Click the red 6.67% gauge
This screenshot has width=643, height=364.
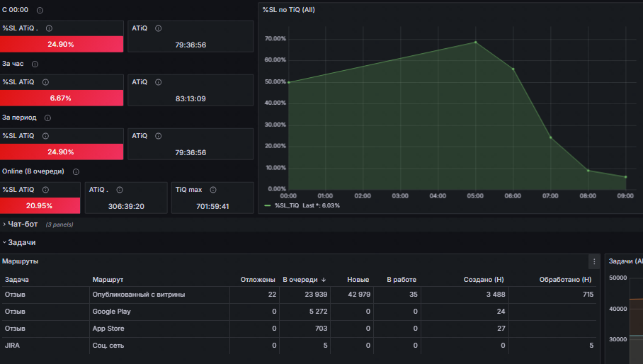coord(62,98)
